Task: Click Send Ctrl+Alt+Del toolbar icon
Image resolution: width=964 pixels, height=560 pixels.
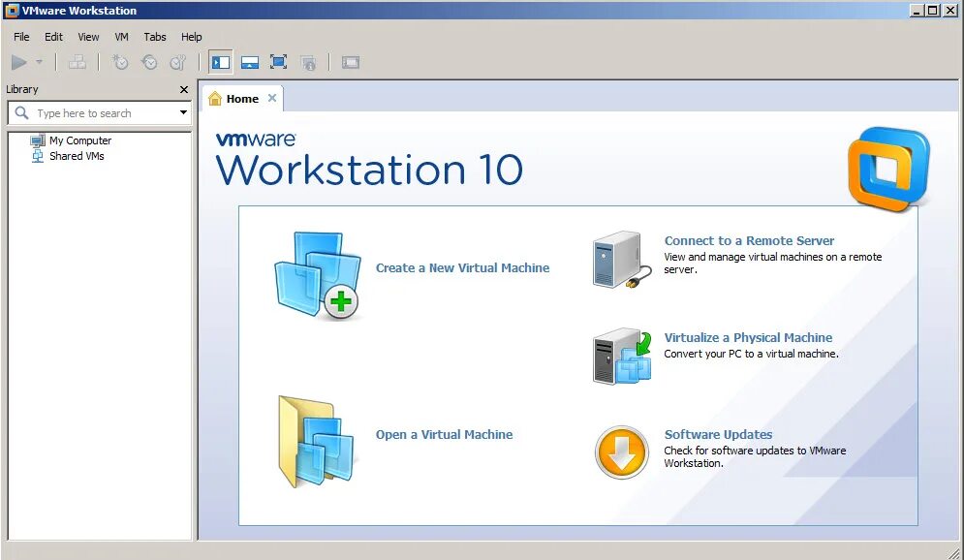Action: 77,62
